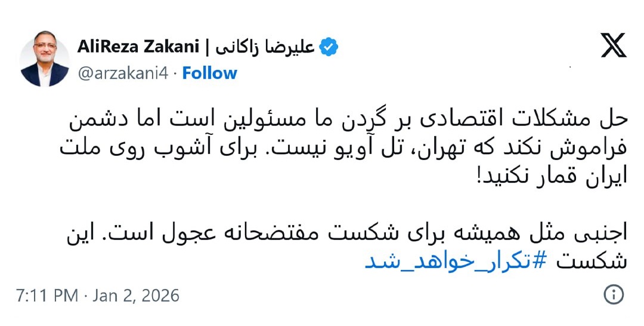Click the Persian name "علیرضا زاکانی"
Image resolution: width=644 pixels, height=326 pixels.
pos(264,47)
